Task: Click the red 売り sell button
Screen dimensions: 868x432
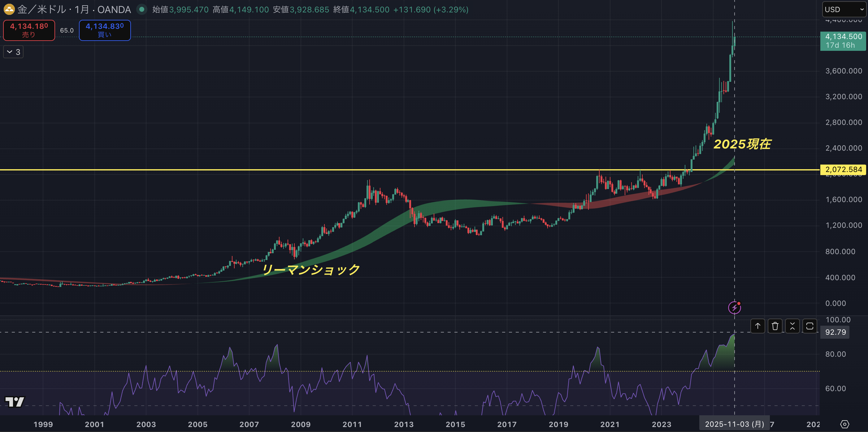Action: pos(29,30)
